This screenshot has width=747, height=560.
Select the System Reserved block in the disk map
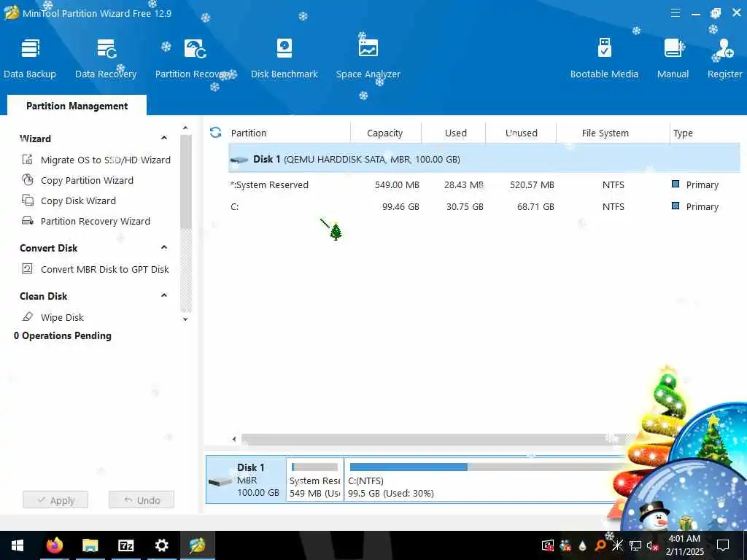314,480
